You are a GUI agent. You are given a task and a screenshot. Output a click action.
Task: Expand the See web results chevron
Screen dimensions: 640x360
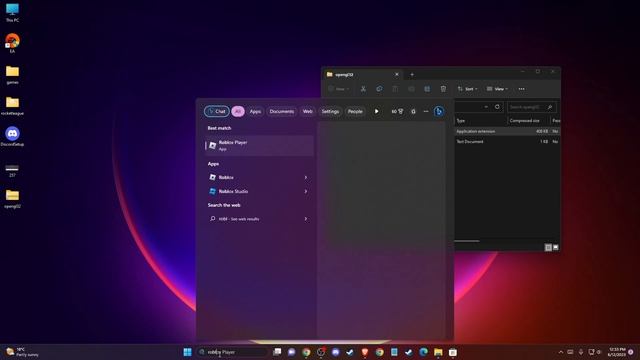coord(306,219)
